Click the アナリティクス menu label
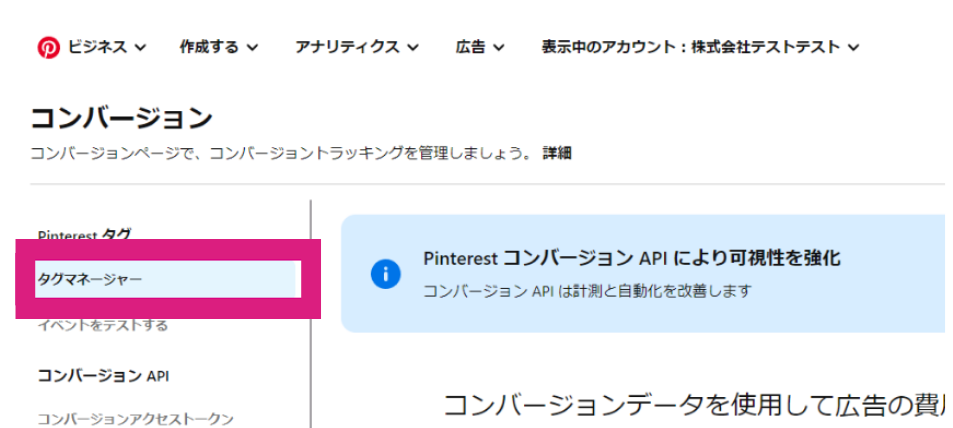Viewport: 953px width, 428px height. pyautogui.click(x=347, y=47)
